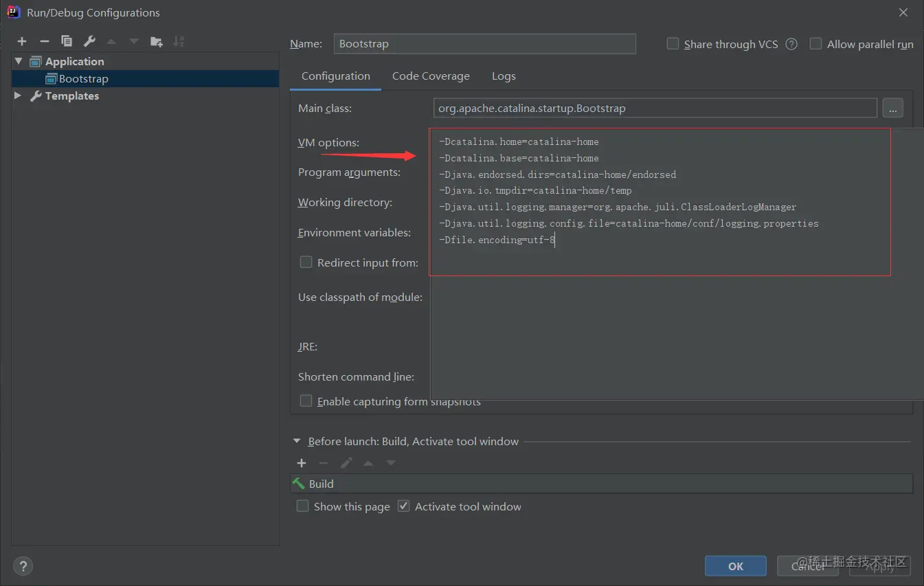The image size is (924, 586).
Task: Create a new folder for configurations
Action: 157,41
